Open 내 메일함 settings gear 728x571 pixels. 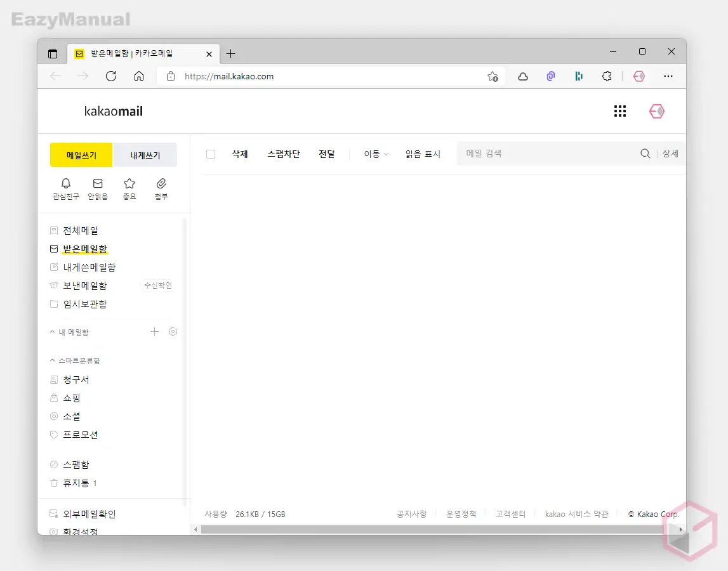click(x=173, y=331)
